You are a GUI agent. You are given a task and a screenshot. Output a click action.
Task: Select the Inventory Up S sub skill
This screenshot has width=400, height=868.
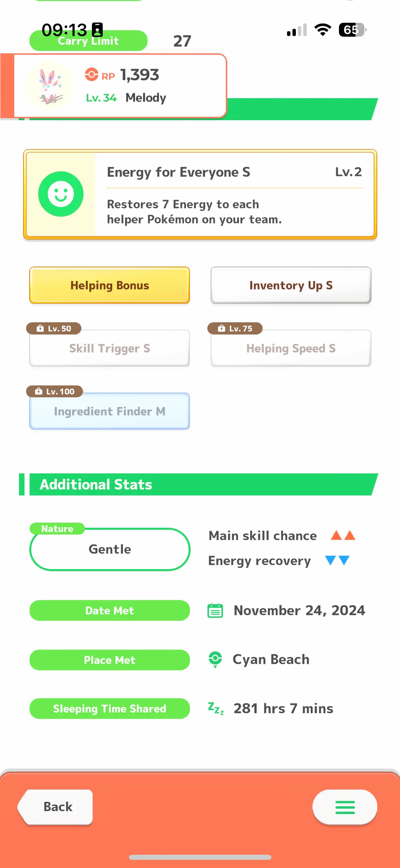(291, 285)
